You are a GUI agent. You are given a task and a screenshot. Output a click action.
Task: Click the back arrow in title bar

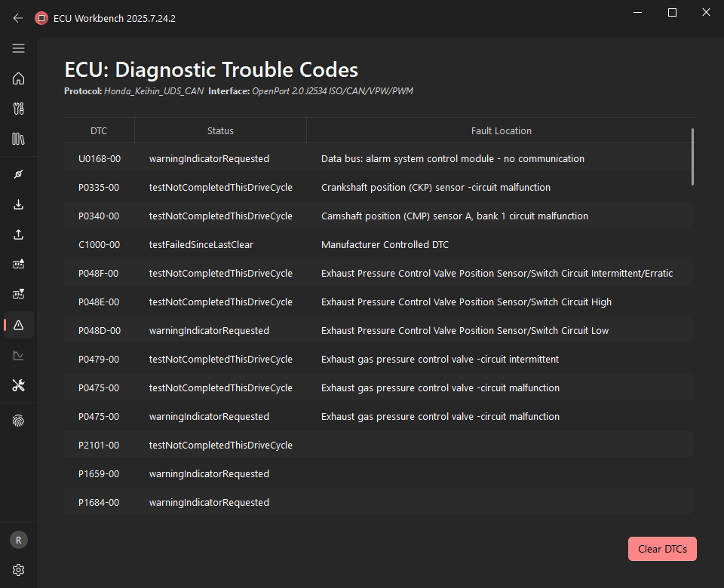[18, 18]
